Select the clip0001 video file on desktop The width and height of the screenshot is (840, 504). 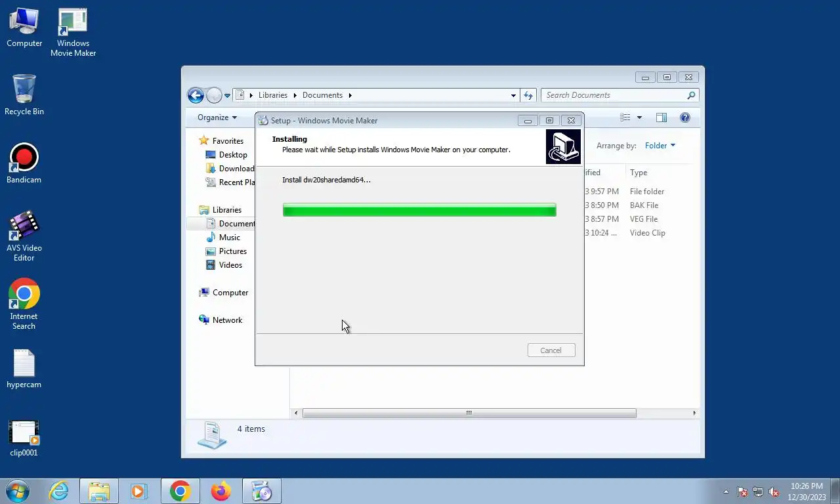coord(24,438)
